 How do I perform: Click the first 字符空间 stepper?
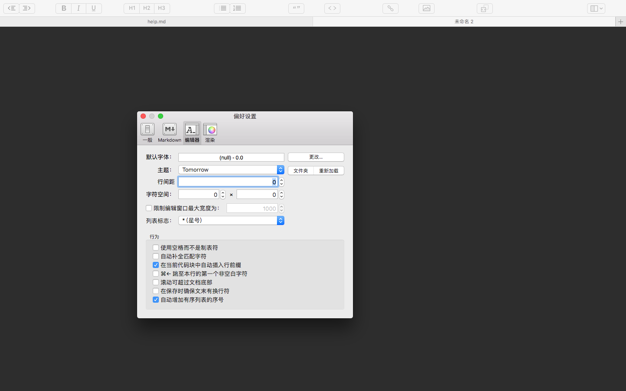click(223, 195)
